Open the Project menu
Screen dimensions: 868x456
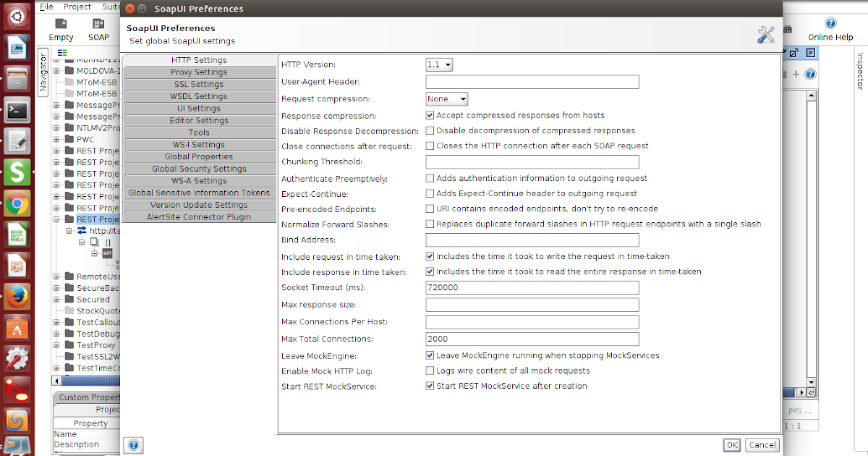(77, 7)
